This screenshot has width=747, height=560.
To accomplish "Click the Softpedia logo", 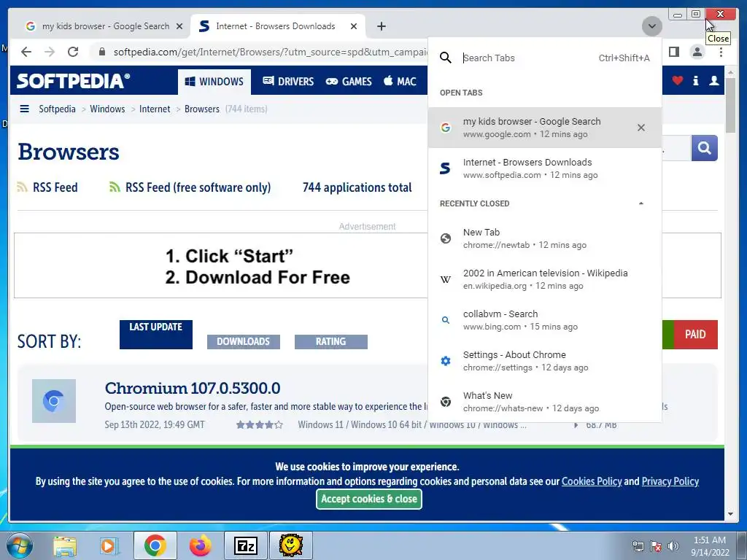I will point(73,80).
